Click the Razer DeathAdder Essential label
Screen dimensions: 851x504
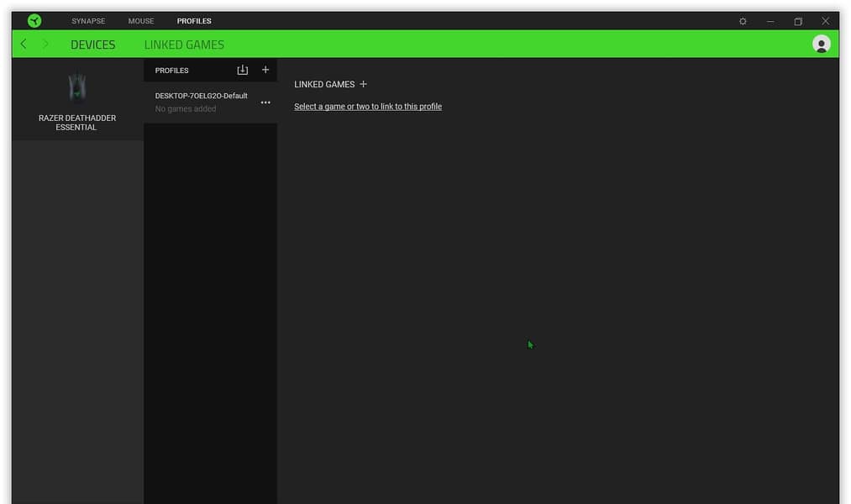pyautogui.click(x=77, y=123)
